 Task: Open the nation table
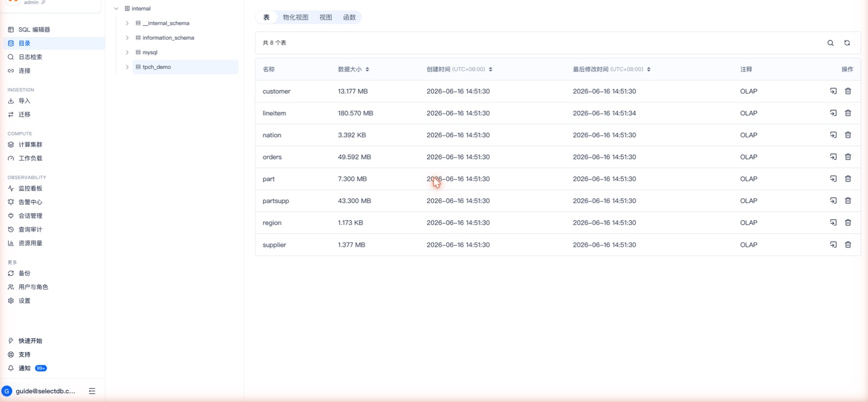272,135
